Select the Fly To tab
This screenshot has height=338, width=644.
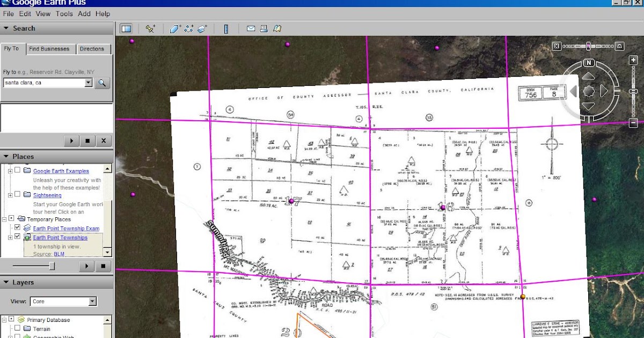pyautogui.click(x=12, y=48)
